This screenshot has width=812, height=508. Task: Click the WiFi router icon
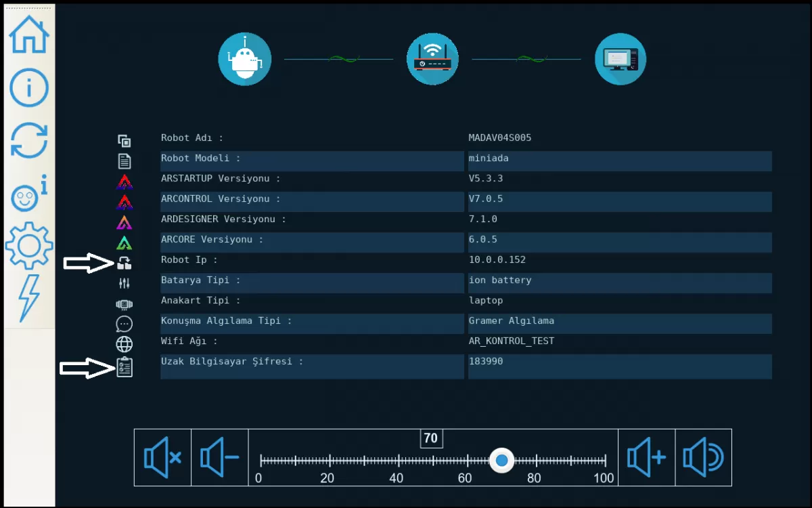(x=432, y=60)
